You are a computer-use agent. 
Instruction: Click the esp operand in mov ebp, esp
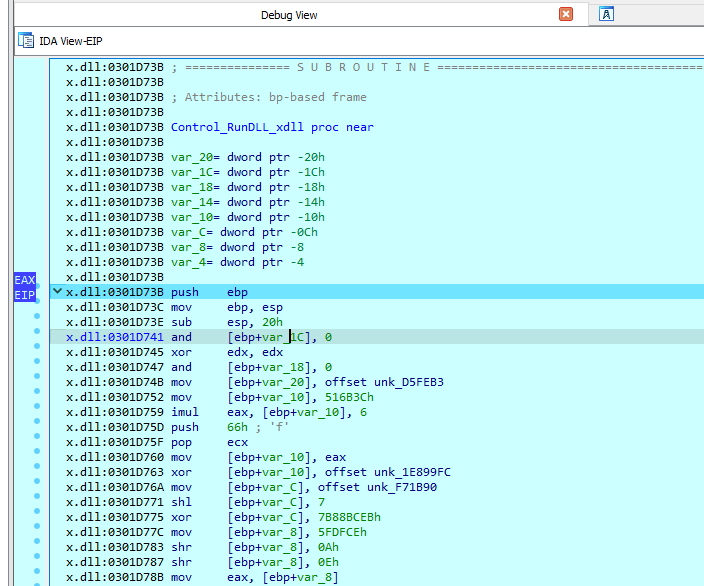coord(272,308)
